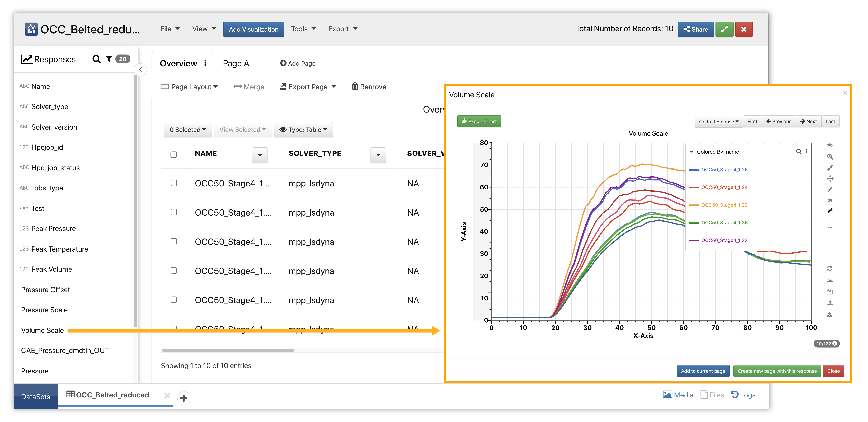Select the pan/move arrows tool
The image size is (868, 422).
tap(830, 179)
